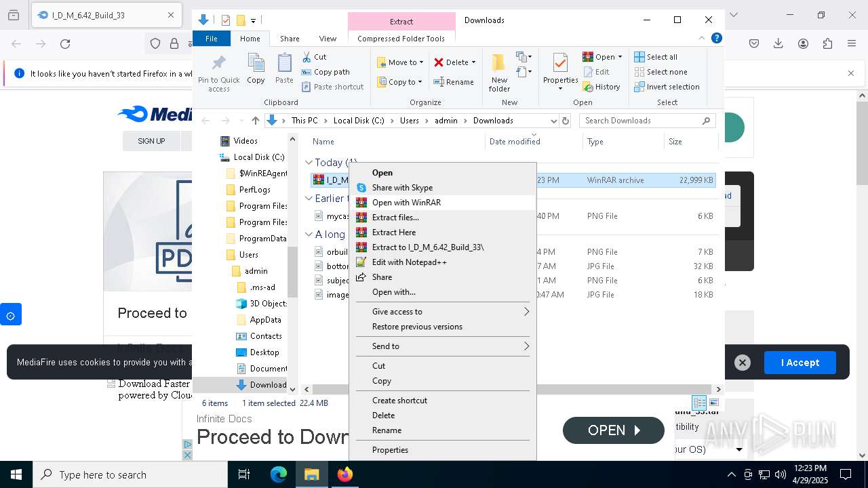Click the Pin to Quick access icon

(218, 64)
